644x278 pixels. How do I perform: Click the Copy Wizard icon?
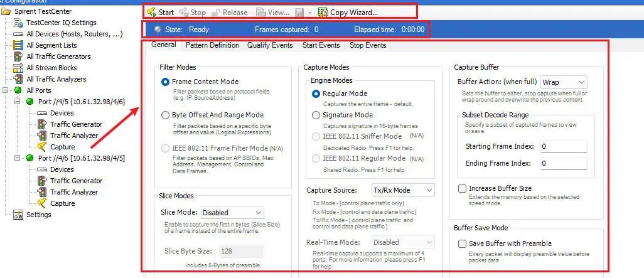tap(323, 12)
